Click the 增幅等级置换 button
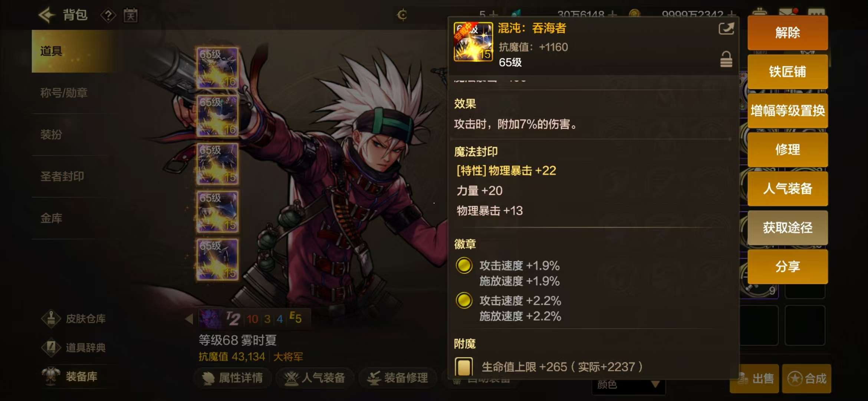The height and width of the screenshot is (401, 868). click(x=788, y=111)
